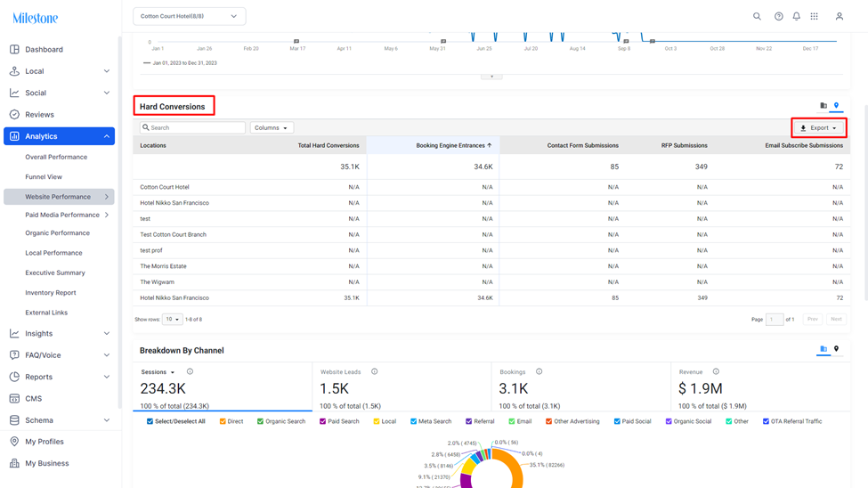Open the Show rows count dropdown
The width and height of the screenshot is (868, 488).
pos(172,319)
